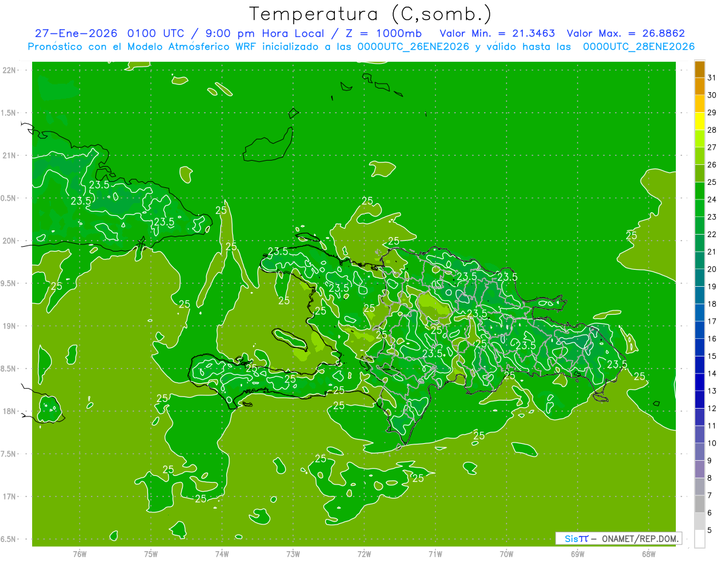Image resolution: width=728 pixels, height=562 pixels.
Task: Click the '76W' longitude axis label
Action: click(79, 554)
